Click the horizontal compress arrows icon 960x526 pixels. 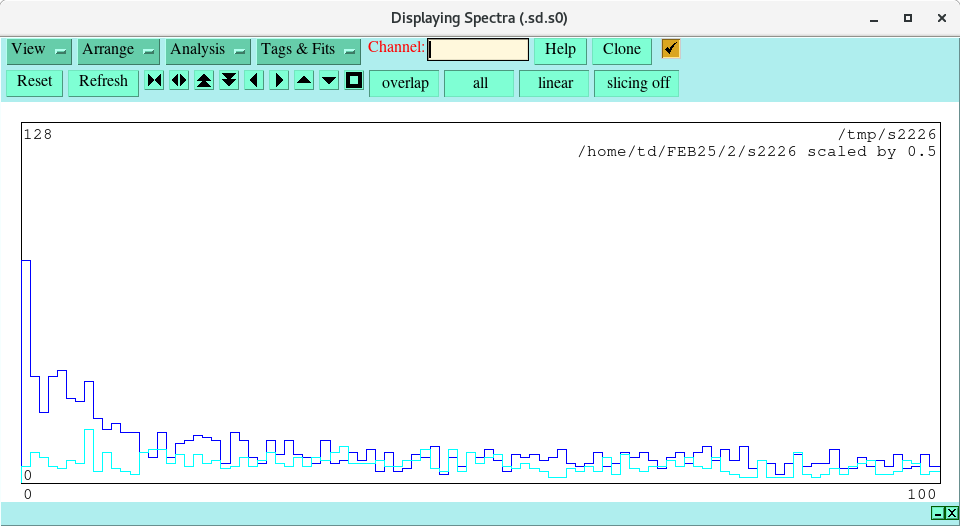pos(154,81)
